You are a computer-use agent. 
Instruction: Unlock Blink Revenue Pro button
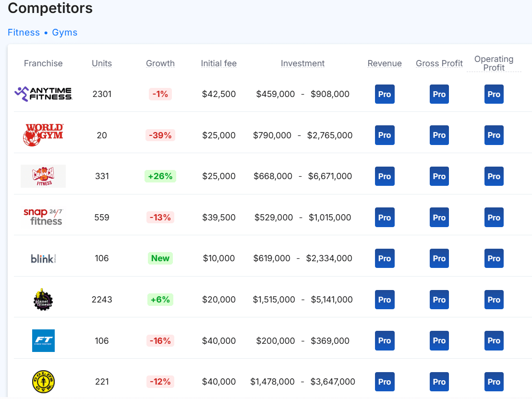coord(385,258)
